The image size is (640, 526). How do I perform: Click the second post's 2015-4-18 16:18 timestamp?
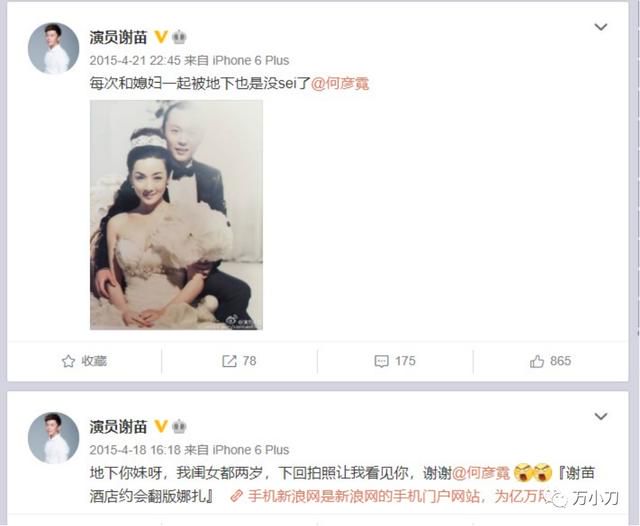[135, 450]
